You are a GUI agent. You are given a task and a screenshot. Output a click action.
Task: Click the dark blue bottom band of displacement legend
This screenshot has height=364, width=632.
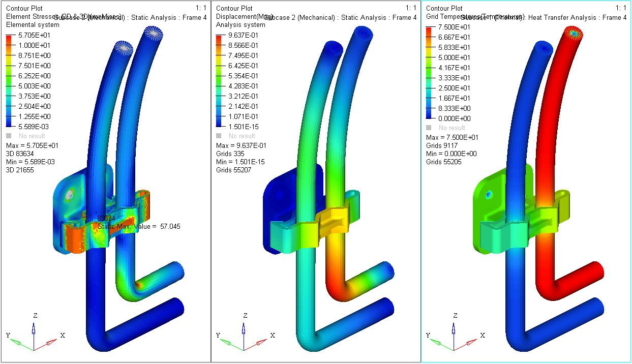pos(219,123)
